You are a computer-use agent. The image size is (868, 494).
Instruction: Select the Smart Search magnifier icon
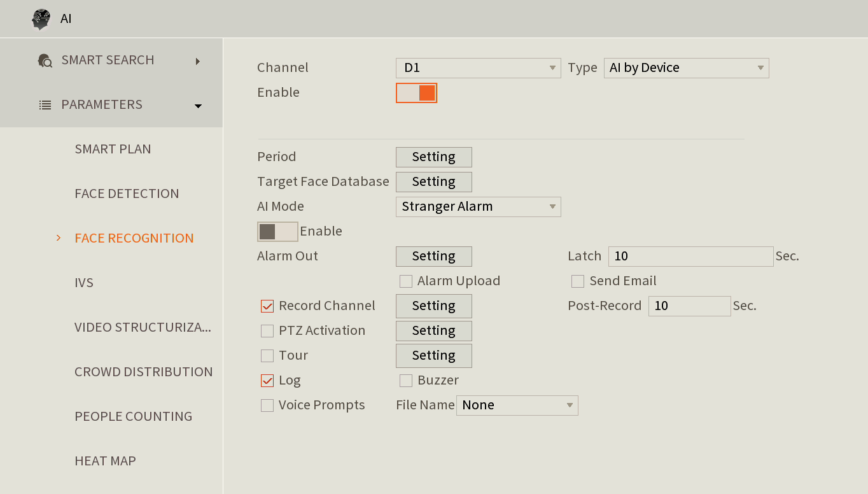click(x=45, y=60)
